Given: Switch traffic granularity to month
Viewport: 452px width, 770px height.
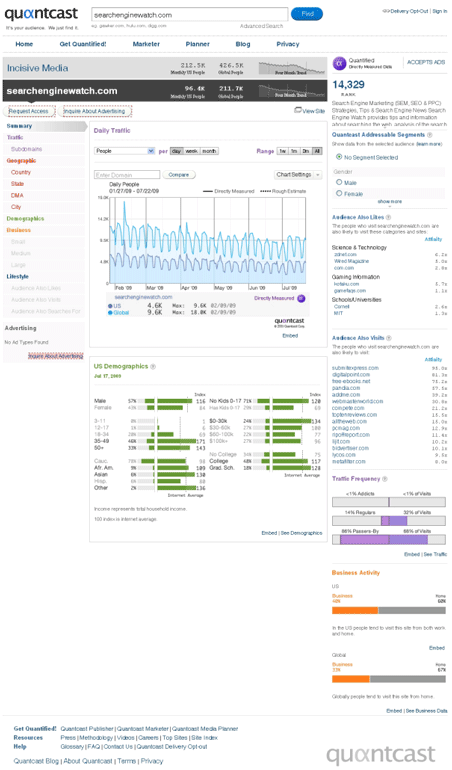Looking at the screenshot, I should coord(209,151).
